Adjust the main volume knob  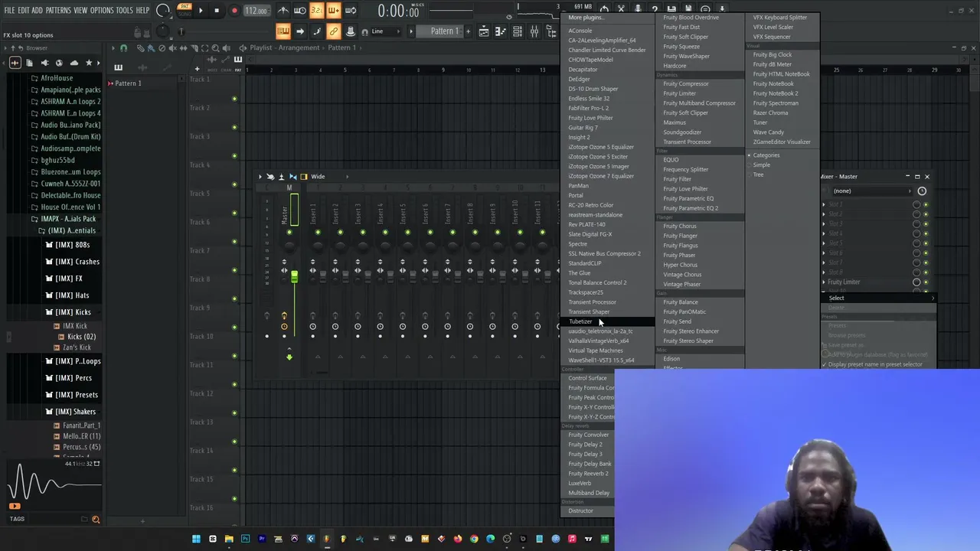click(162, 11)
